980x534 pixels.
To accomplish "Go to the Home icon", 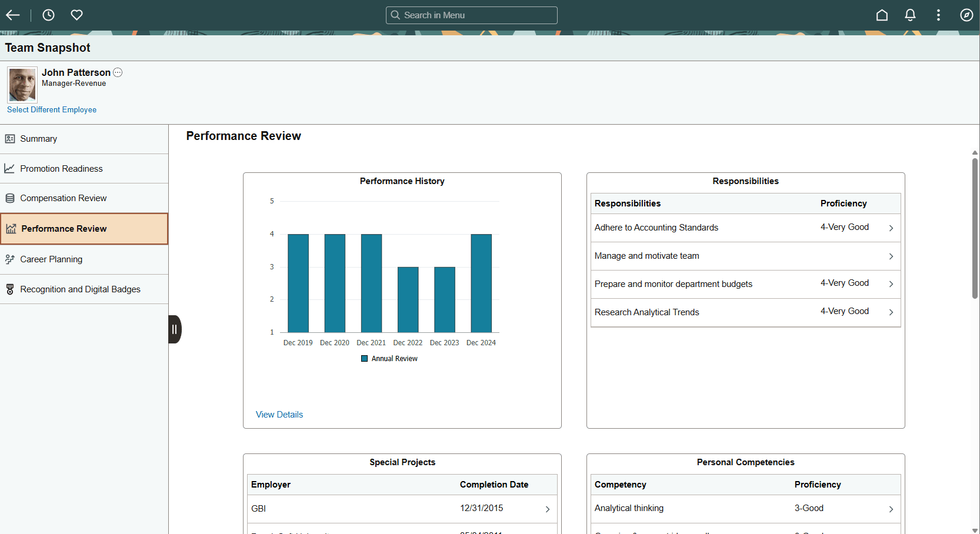I will [x=882, y=15].
